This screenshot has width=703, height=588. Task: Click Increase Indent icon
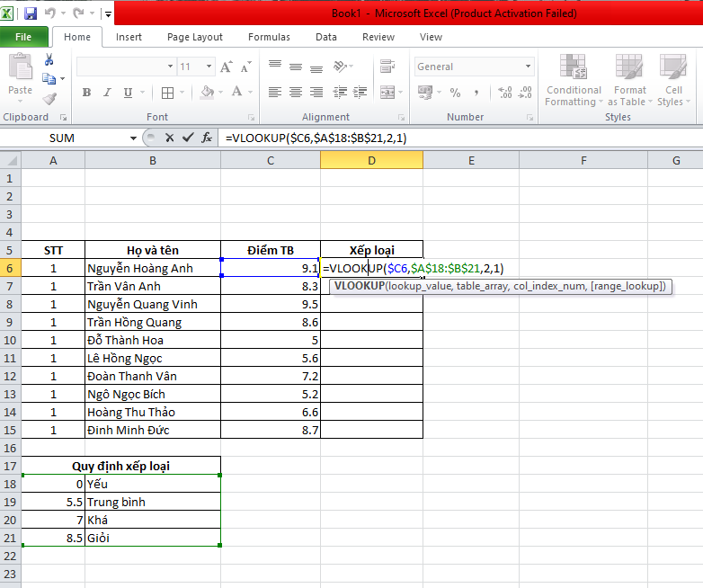pos(360,93)
